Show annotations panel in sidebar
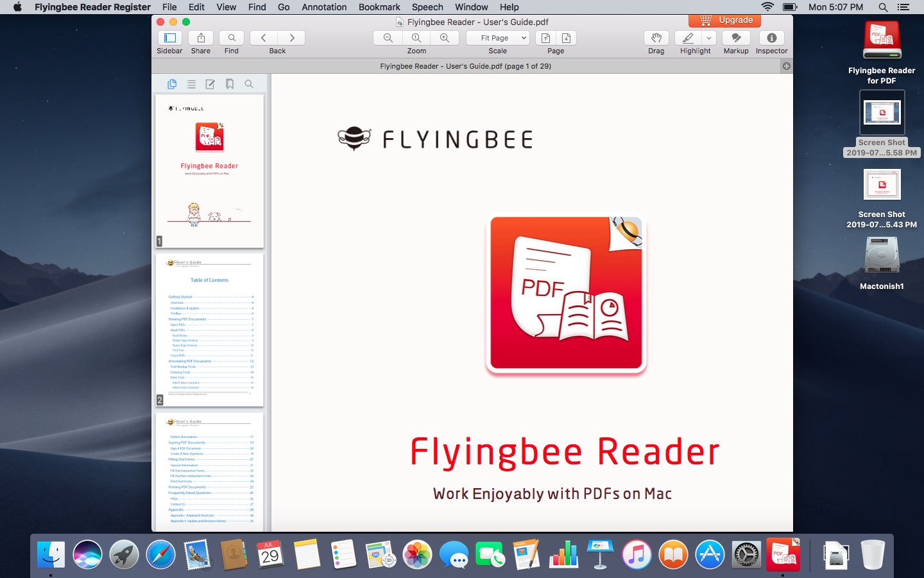 click(210, 84)
